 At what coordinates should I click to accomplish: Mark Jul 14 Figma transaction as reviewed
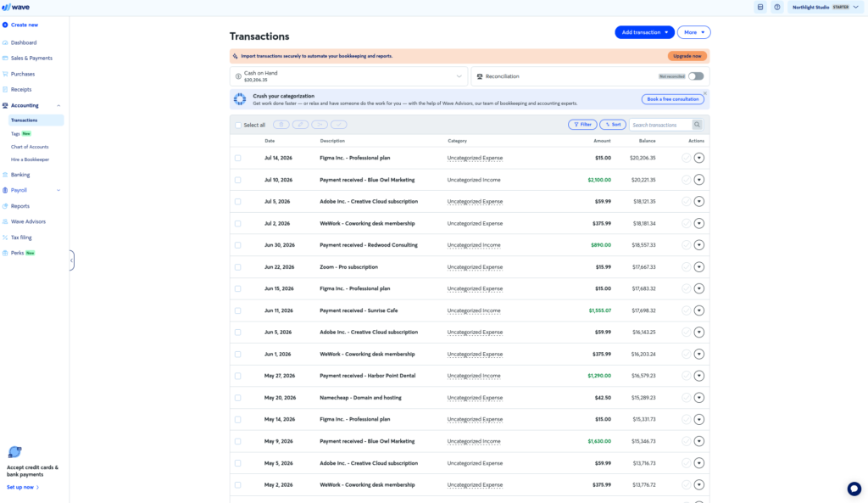point(687,158)
